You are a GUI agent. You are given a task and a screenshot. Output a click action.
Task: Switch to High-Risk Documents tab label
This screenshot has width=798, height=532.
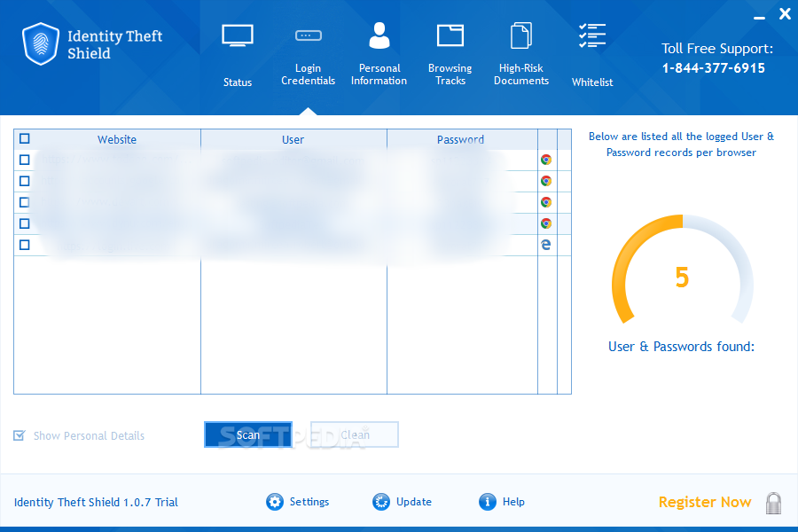coord(521,74)
